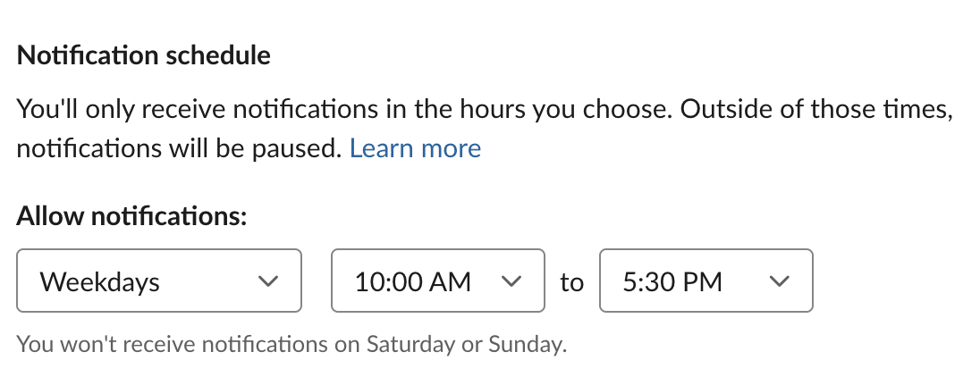Viewport: 980px width, 377px height.
Task: Expand the 10:00 AM start time dropdown
Action: [437, 281]
